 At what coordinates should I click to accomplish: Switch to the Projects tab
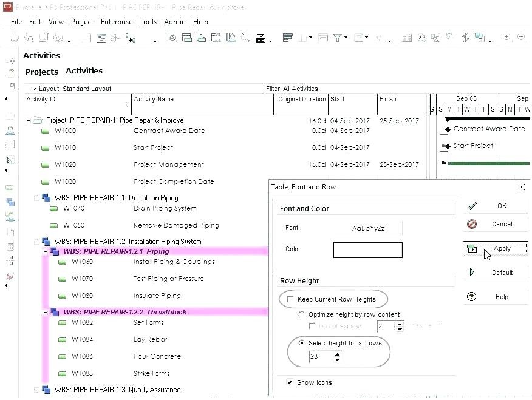pyautogui.click(x=41, y=72)
